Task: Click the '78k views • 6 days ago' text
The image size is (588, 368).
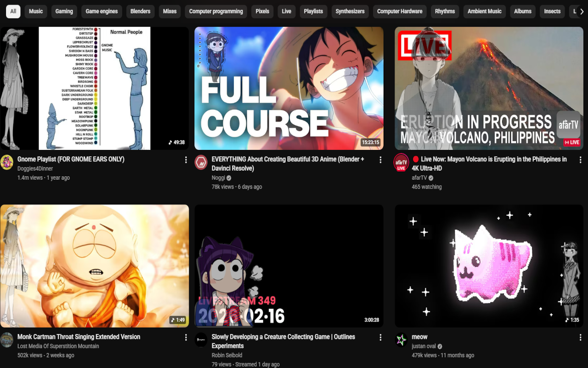Action: [x=237, y=187]
